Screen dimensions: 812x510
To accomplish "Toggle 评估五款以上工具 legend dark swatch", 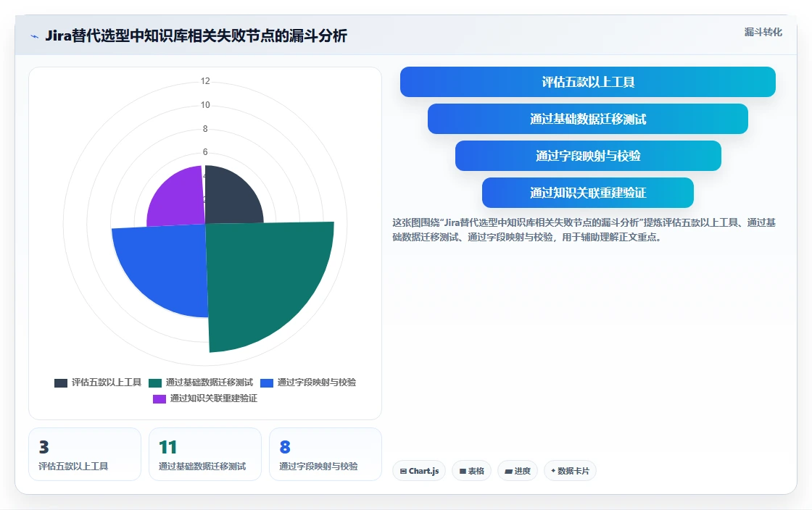I will (x=61, y=382).
